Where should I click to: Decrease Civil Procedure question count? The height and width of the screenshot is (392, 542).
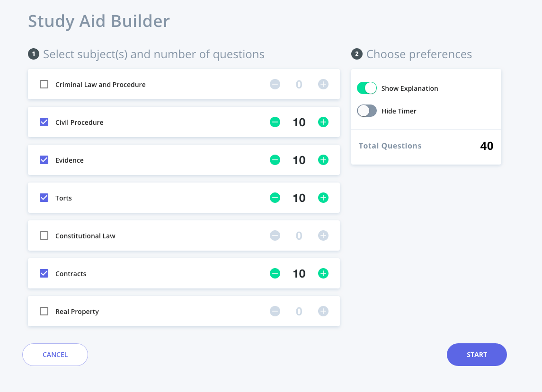(x=275, y=122)
